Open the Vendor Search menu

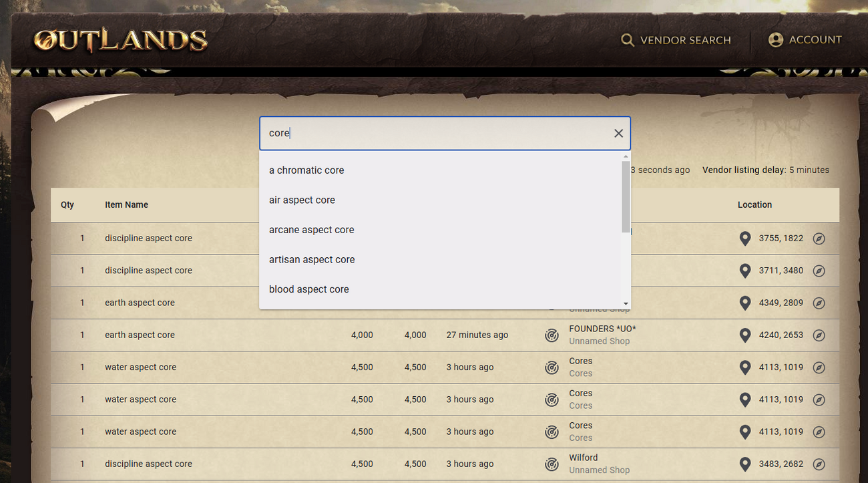tap(676, 40)
